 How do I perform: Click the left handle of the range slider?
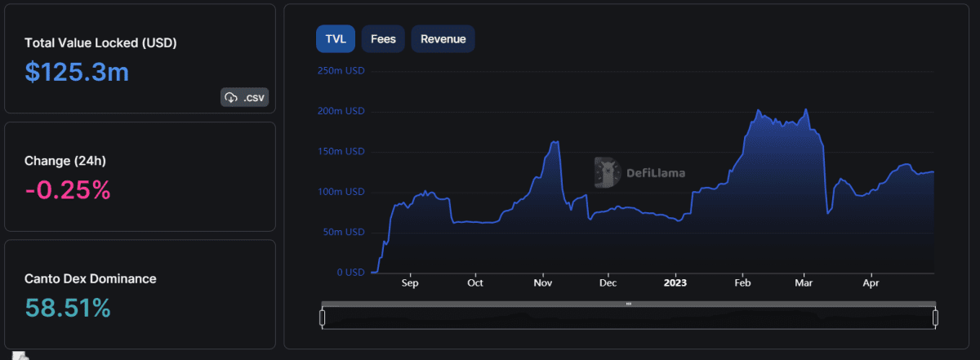323,316
